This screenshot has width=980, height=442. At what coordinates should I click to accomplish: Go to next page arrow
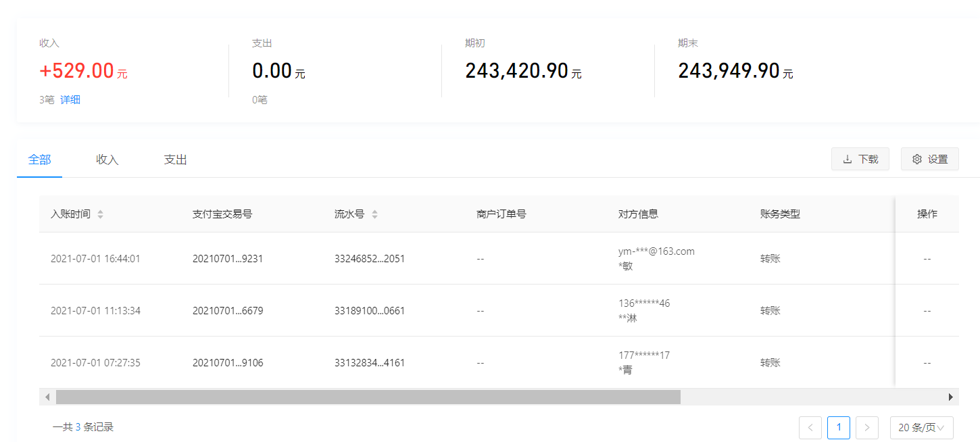point(867,427)
